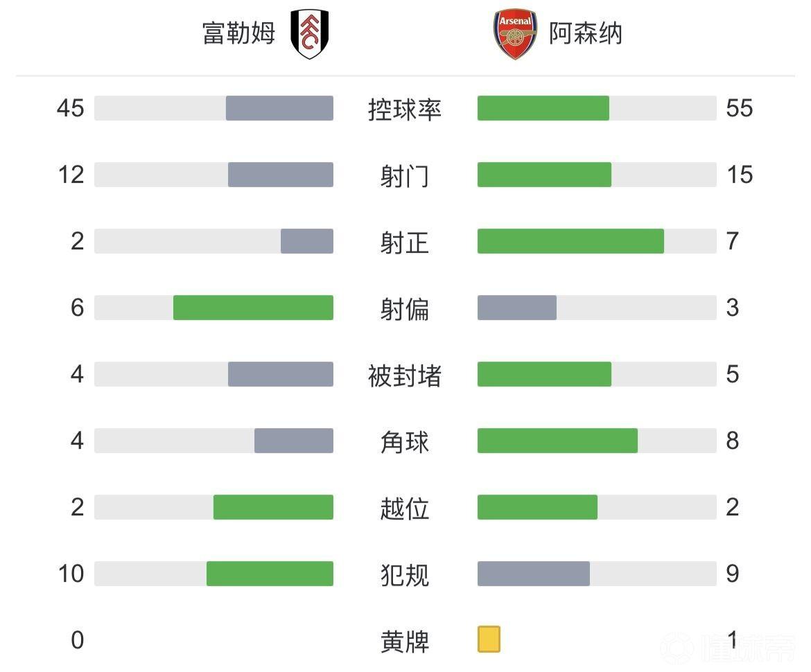Select the 控球率 stat label
The image size is (811, 672).
[x=405, y=109]
